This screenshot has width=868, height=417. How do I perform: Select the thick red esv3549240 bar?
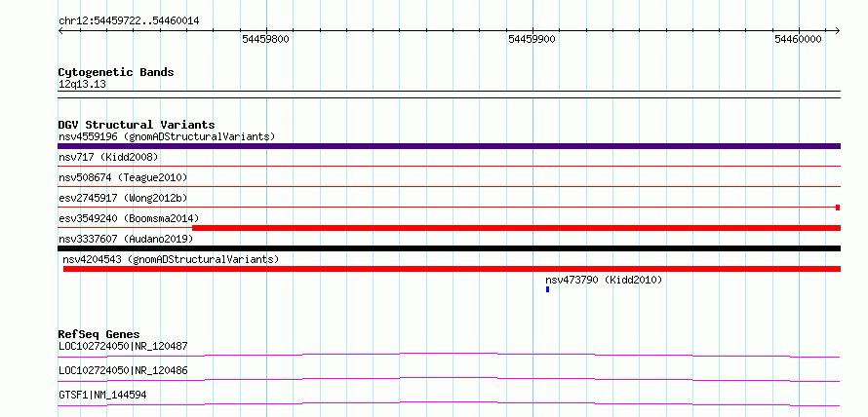coord(517,228)
